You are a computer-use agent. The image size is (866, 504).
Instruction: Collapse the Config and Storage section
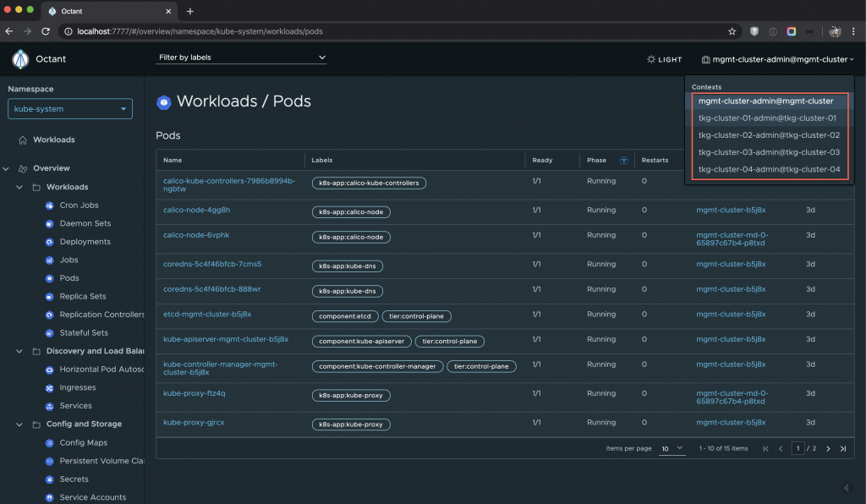(x=19, y=425)
